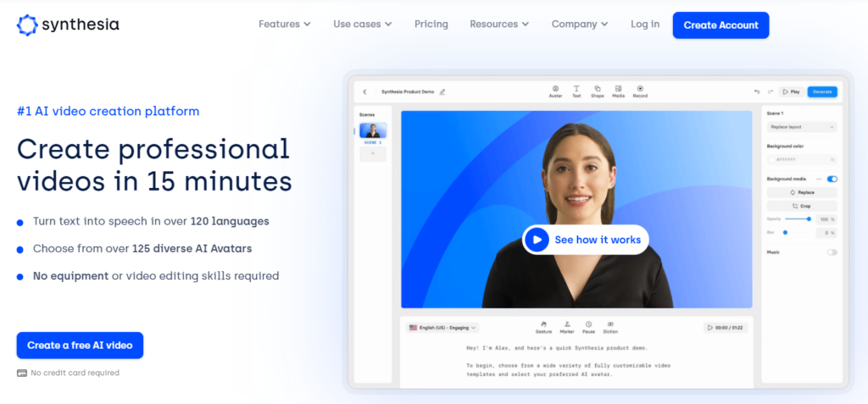Open the English (US) - Engaging voice dropdown
The image size is (868, 404).
[442, 328]
